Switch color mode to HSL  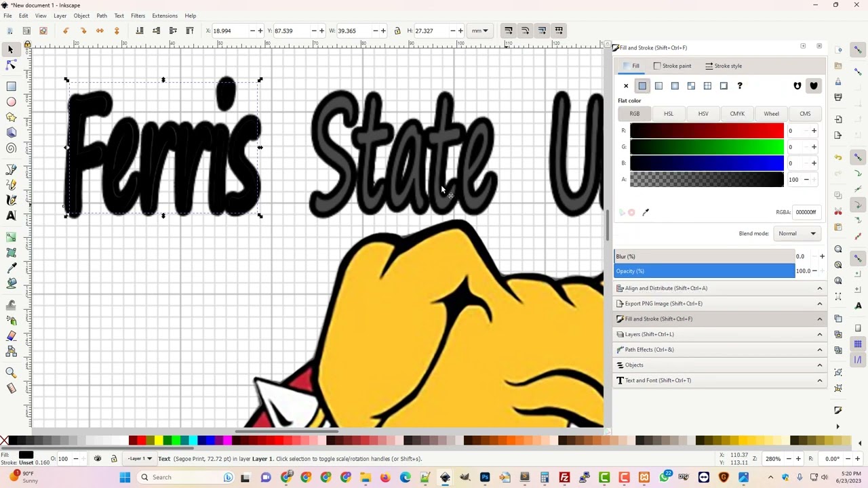click(x=669, y=114)
